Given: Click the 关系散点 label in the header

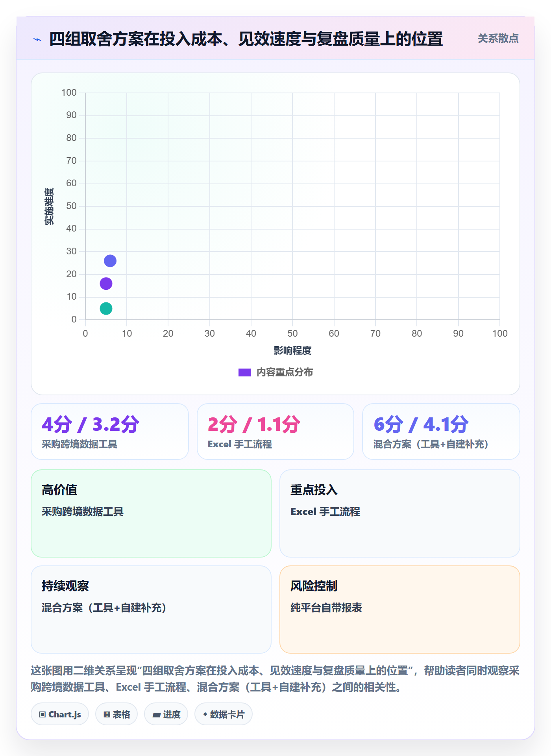Looking at the screenshot, I should tap(498, 39).
